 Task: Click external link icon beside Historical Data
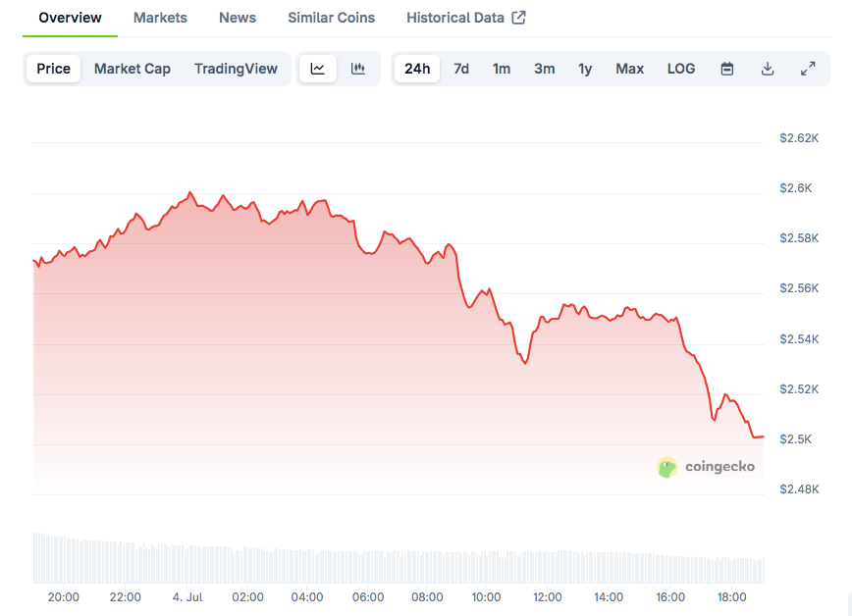click(x=519, y=18)
